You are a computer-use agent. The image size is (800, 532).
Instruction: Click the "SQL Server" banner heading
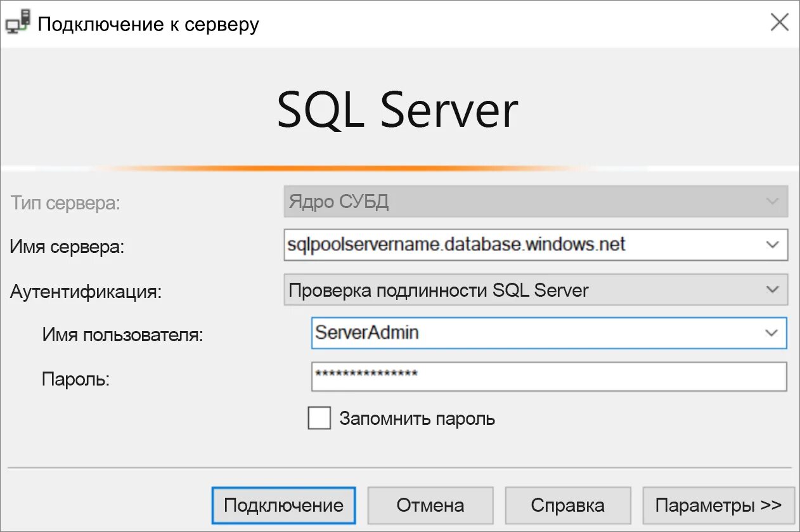pos(397,111)
